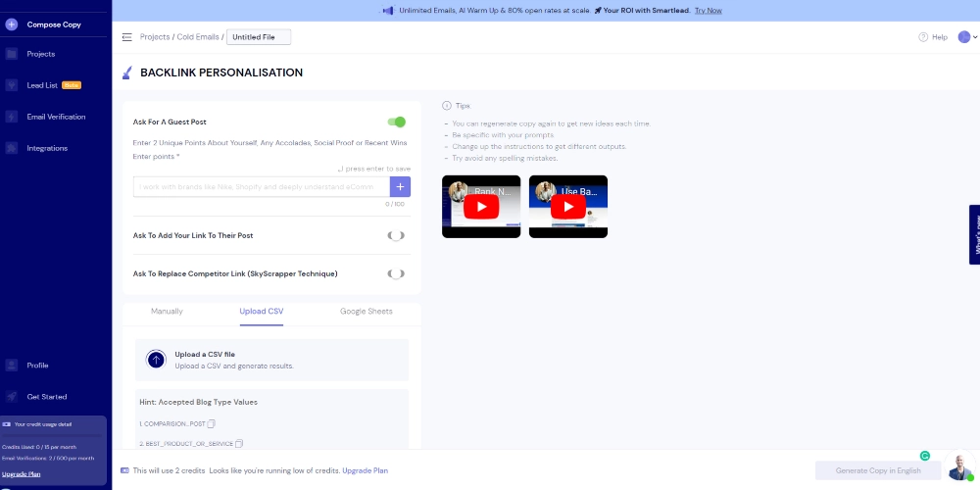Viewport: 980px width, 490px height.
Task: Click the Compose Copy plus icon
Action: pyautogui.click(x=12, y=24)
